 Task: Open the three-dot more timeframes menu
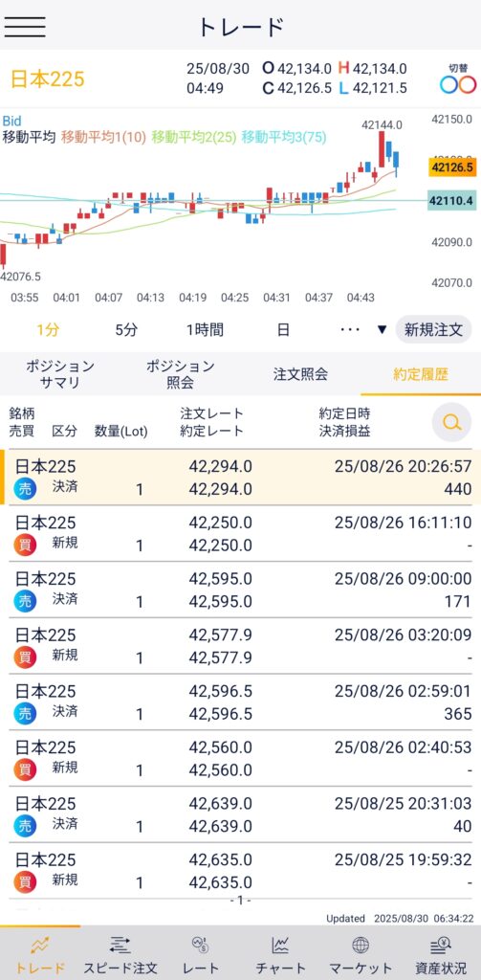pyautogui.click(x=350, y=329)
